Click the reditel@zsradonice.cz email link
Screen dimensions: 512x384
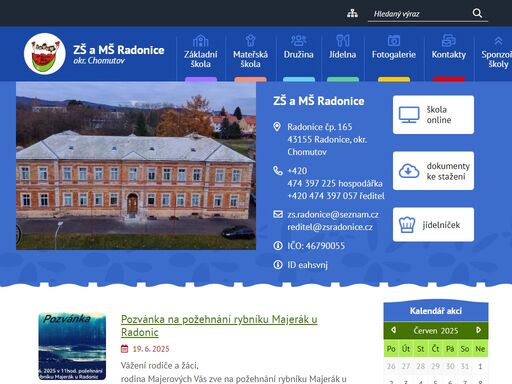click(330, 227)
